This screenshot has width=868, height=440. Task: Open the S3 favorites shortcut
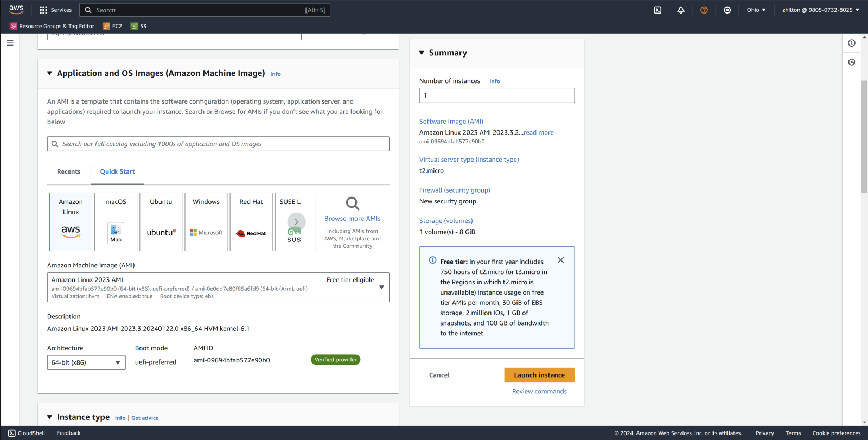point(138,26)
